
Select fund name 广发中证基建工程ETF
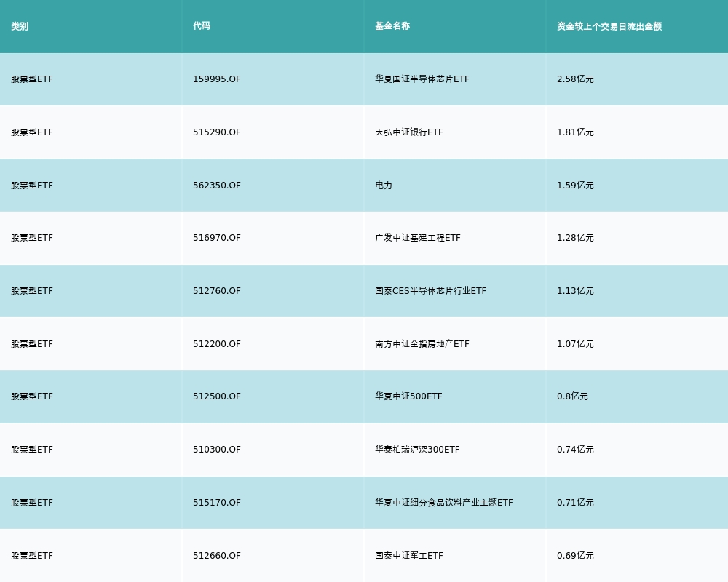[x=418, y=238]
